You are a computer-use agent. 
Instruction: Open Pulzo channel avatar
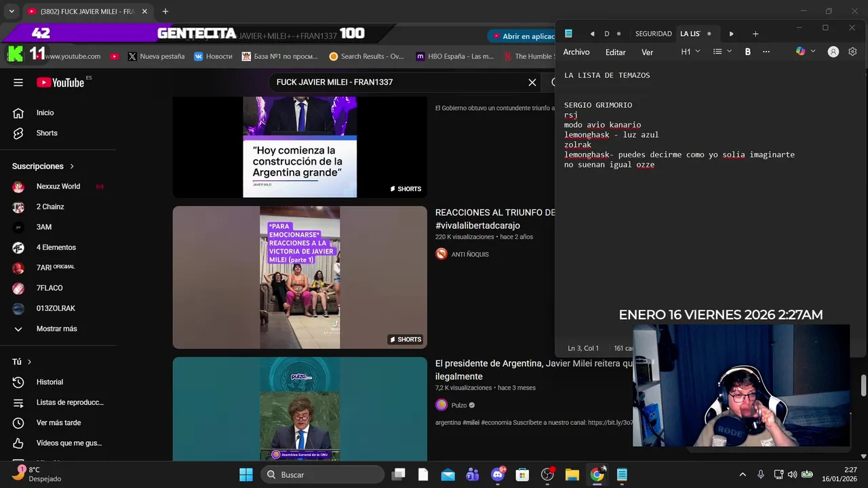(x=441, y=405)
